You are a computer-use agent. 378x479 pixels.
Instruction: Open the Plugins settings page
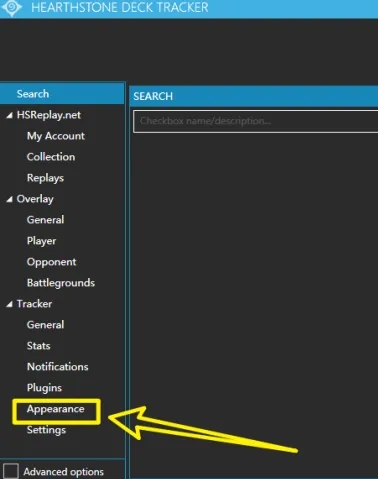(x=44, y=388)
